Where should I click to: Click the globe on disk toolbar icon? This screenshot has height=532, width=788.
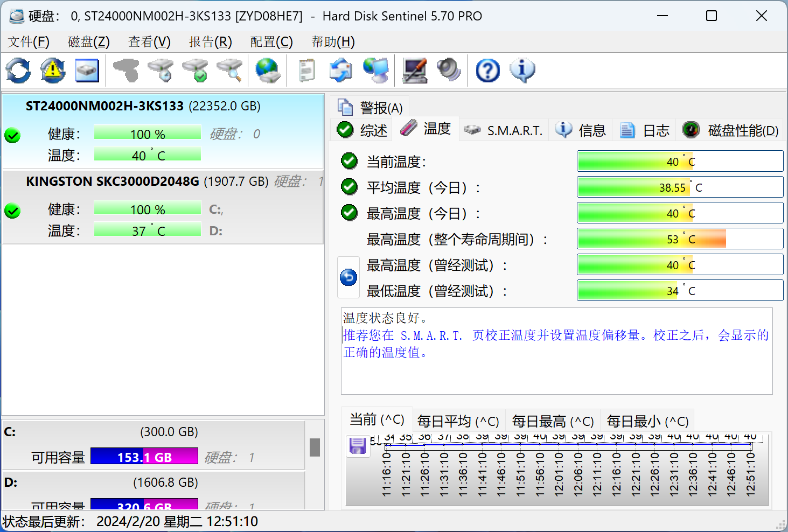pos(268,71)
